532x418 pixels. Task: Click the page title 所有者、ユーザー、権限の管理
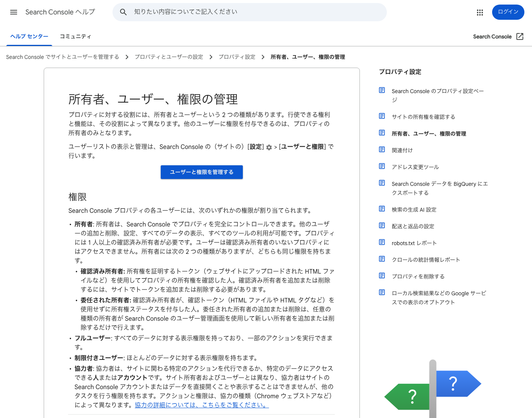[153, 100]
